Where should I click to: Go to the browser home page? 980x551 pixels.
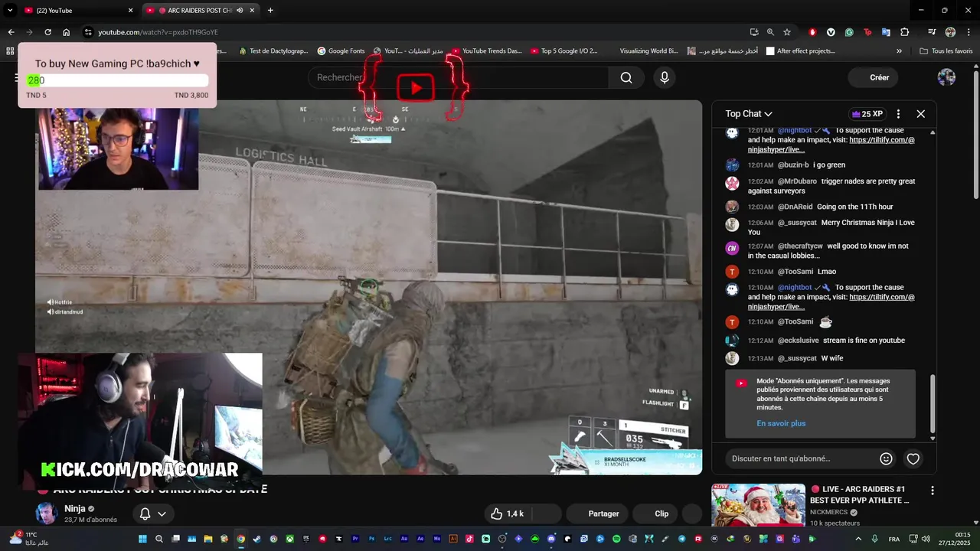coord(67,32)
